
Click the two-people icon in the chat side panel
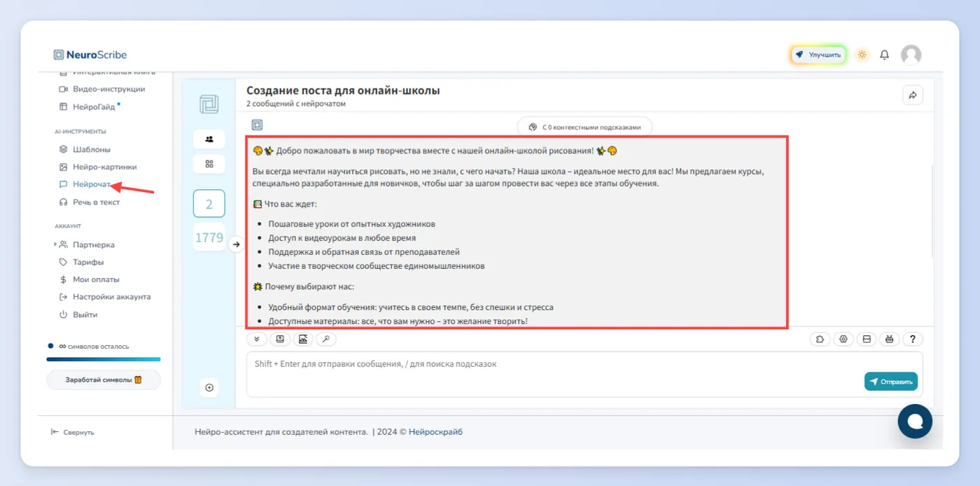tap(209, 139)
